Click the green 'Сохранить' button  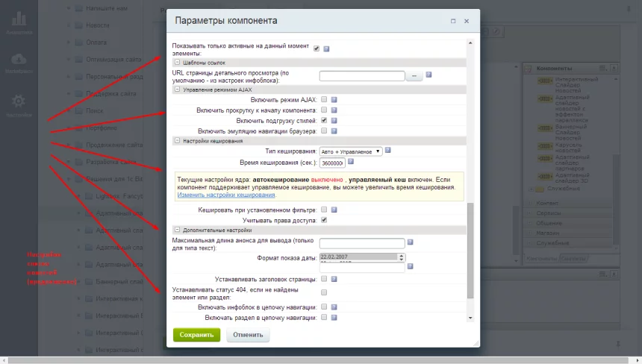tap(196, 335)
